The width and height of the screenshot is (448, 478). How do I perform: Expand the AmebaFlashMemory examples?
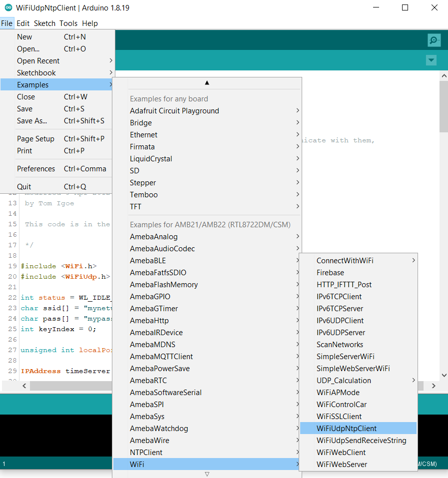[x=207, y=284]
